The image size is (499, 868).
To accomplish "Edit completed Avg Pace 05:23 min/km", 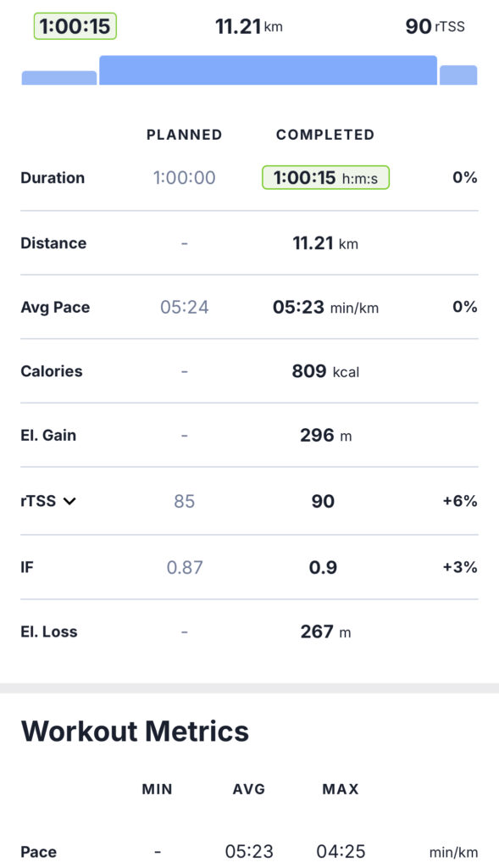I will coord(325,307).
